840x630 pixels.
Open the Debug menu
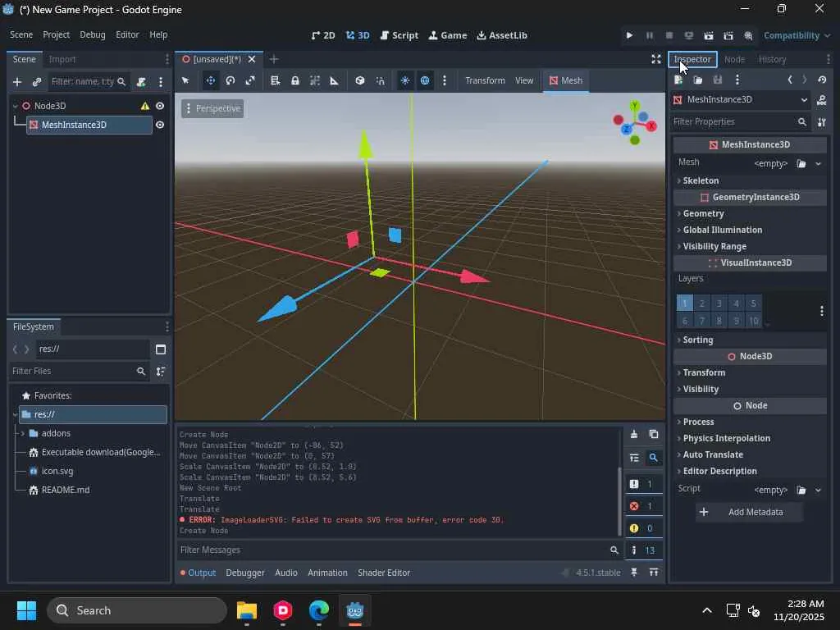tap(92, 35)
